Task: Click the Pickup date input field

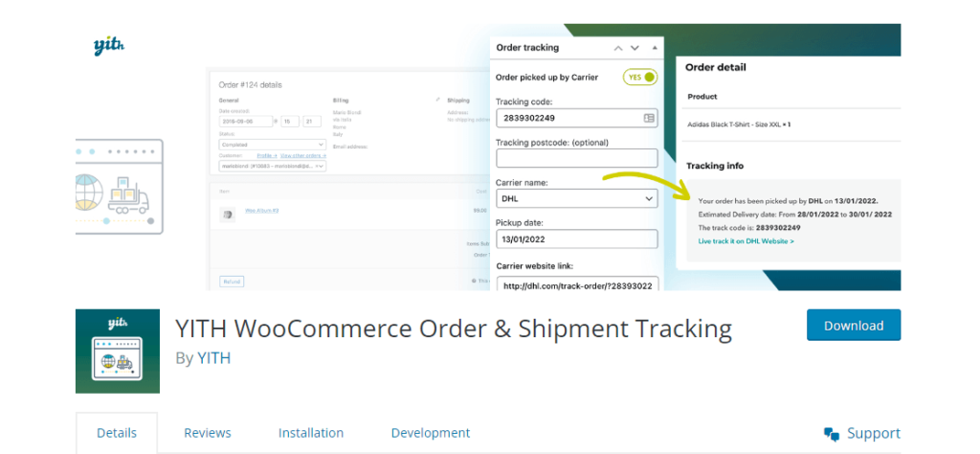Action: 577,239
